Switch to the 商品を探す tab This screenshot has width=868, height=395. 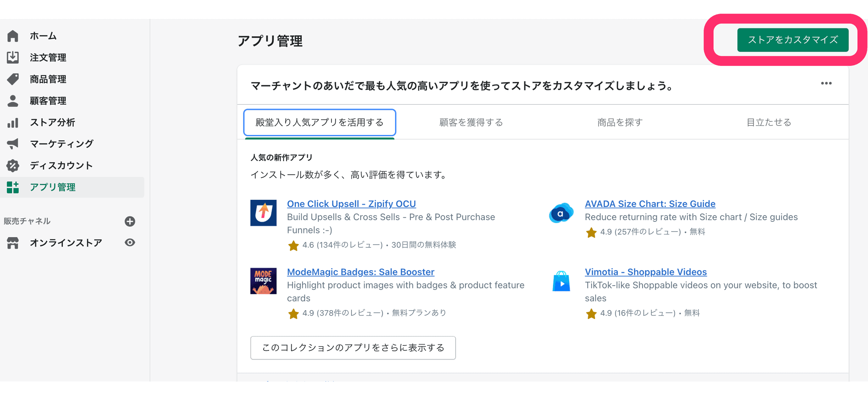(x=620, y=123)
